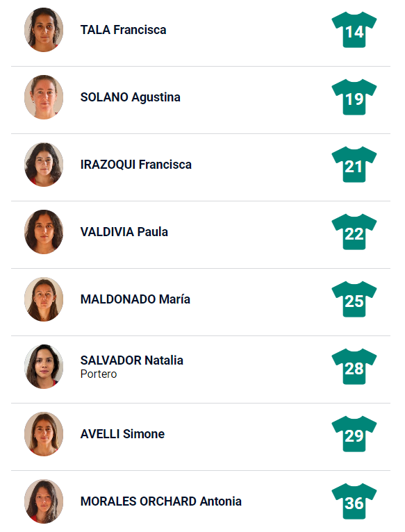This screenshot has width=405, height=532.
Task: Click SALVADOR Natalia's portrait
Action: tap(44, 367)
